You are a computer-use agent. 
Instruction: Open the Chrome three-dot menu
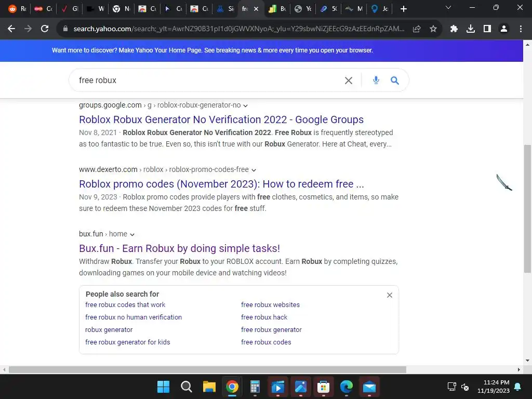521,29
